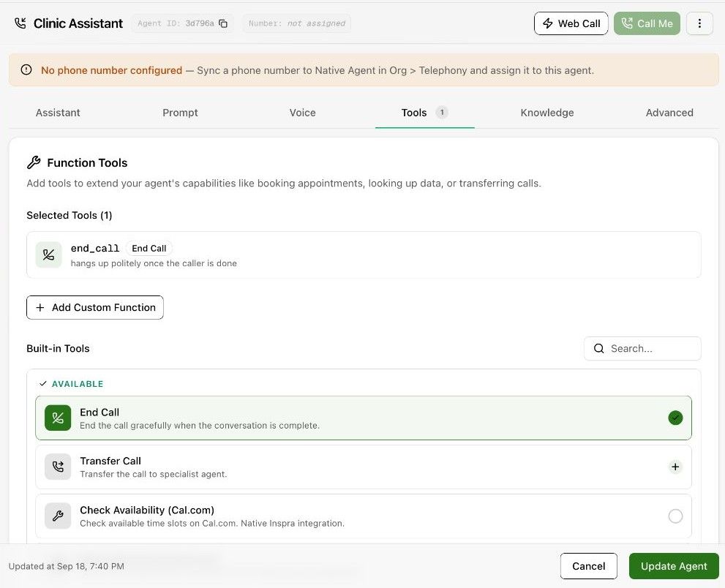Screen dimensions: 725x588
Task: Collapse the AVAILABLE tools section
Action: pos(72,384)
